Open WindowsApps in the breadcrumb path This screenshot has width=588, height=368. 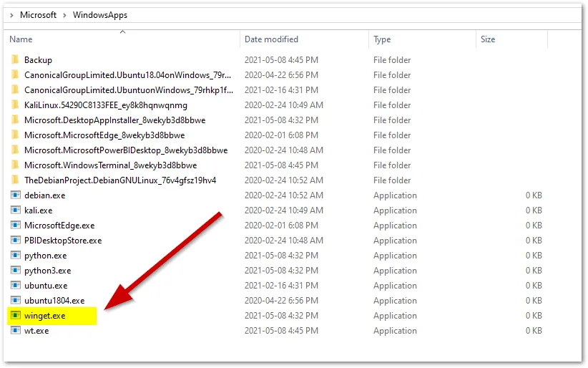coord(99,15)
